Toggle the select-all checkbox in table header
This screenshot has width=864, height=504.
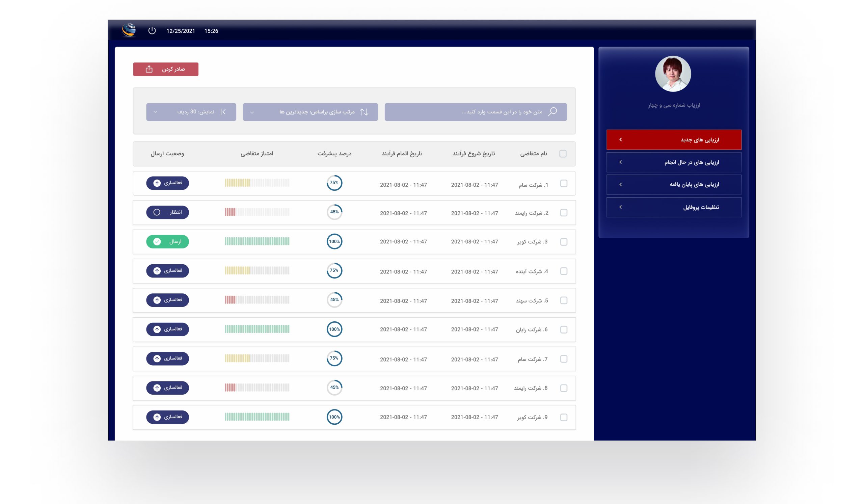pyautogui.click(x=563, y=154)
